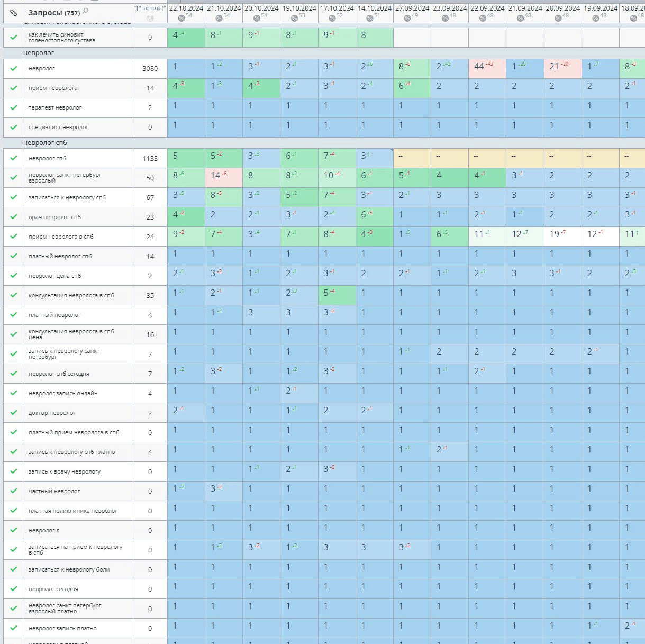Click green checkmark of 'частный невролог' row
The width and height of the screenshot is (645, 644).
(x=14, y=491)
